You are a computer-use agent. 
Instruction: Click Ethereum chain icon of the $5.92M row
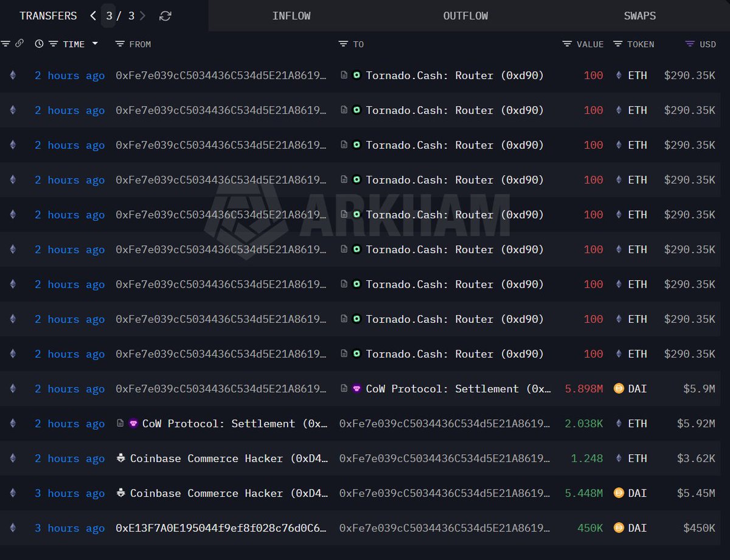13,423
